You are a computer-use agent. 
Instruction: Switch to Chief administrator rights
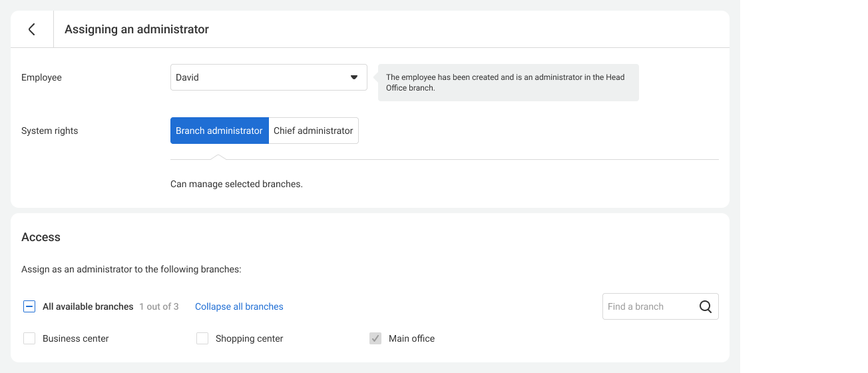[x=314, y=131]
